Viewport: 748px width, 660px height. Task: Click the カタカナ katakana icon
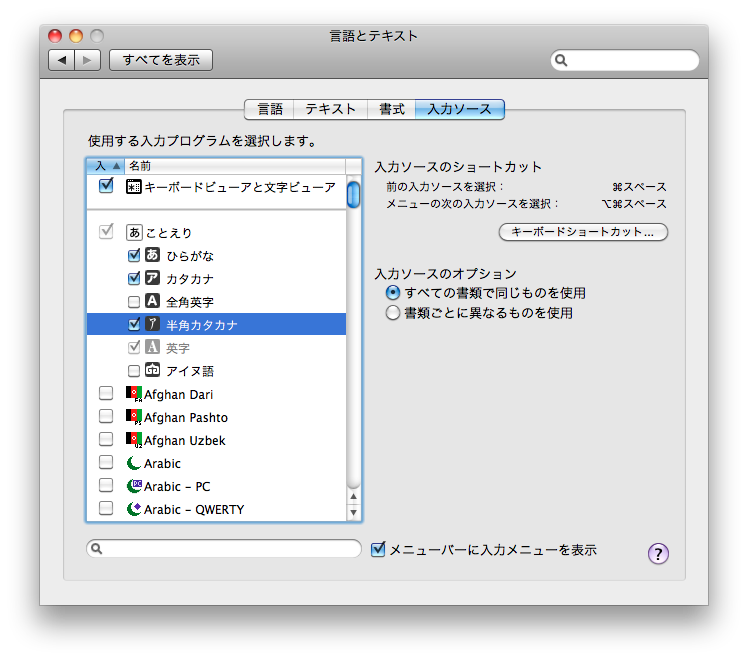click(x=153, y=278)
